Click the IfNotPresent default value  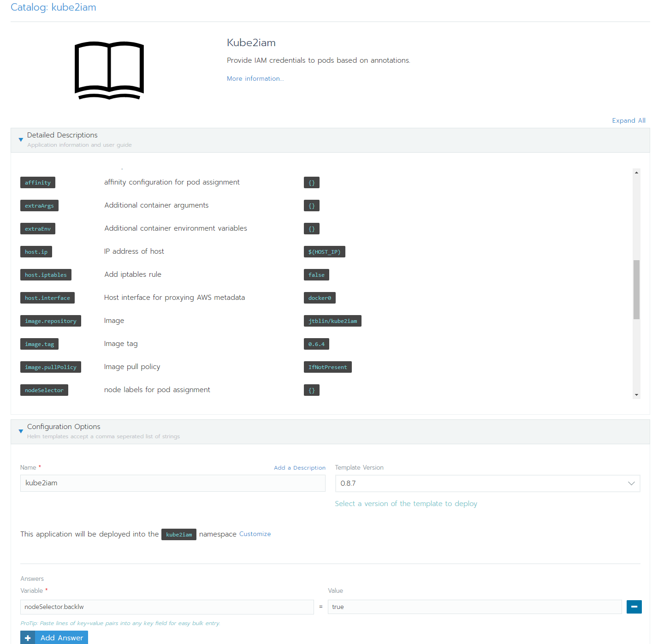pyautogui.click(x=327, y=367)
